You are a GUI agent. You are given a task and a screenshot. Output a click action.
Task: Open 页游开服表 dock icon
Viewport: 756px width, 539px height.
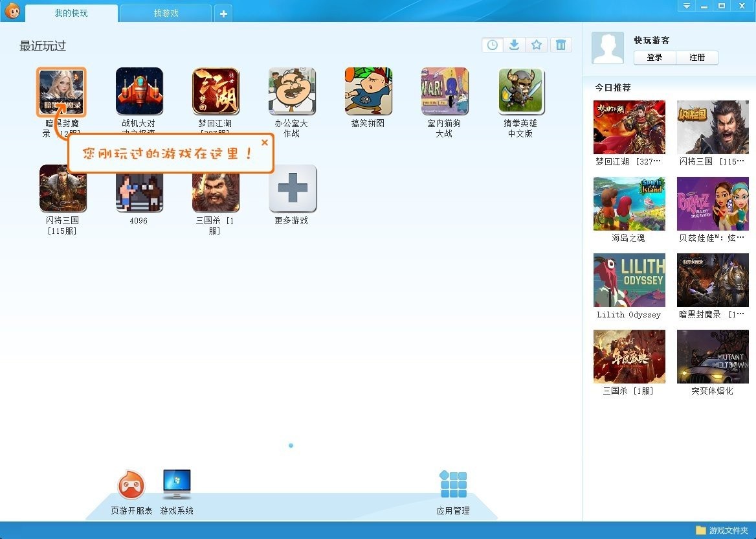click(131, 485)
